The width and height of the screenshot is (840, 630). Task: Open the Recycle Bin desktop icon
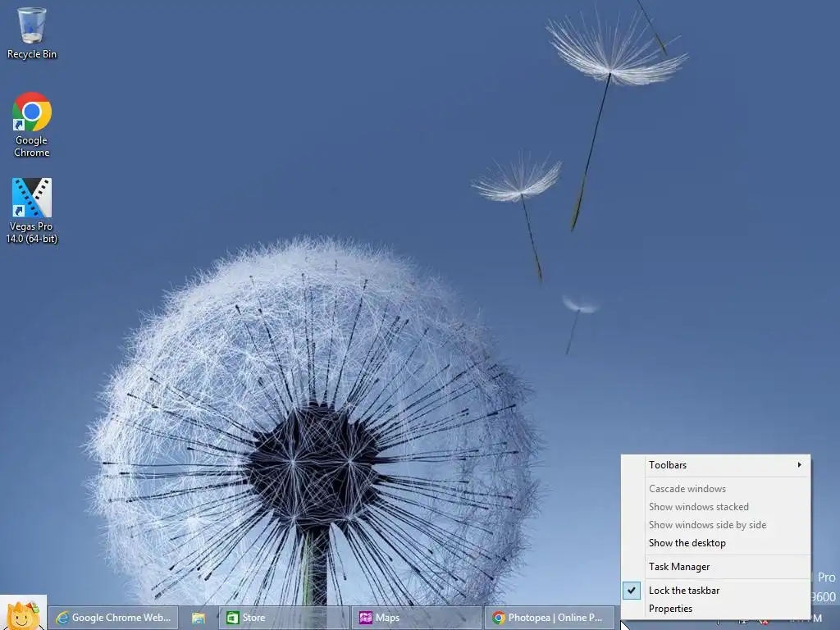click(x=32, y=33)
